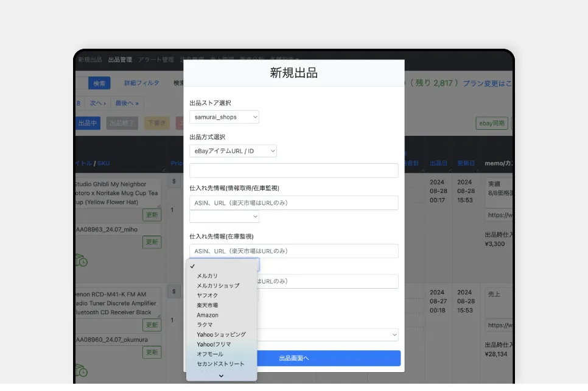The height and width of the screenshot is (391, 588).
Task: Focus the 仕入れ先情報(在庫監視) ASIN/URL field
Action: point(294,251)
